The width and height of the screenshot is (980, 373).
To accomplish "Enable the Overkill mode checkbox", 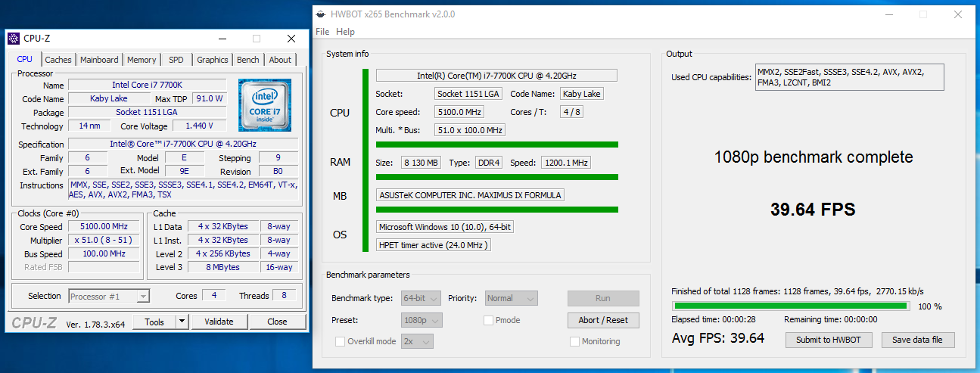I will (341, 341).
